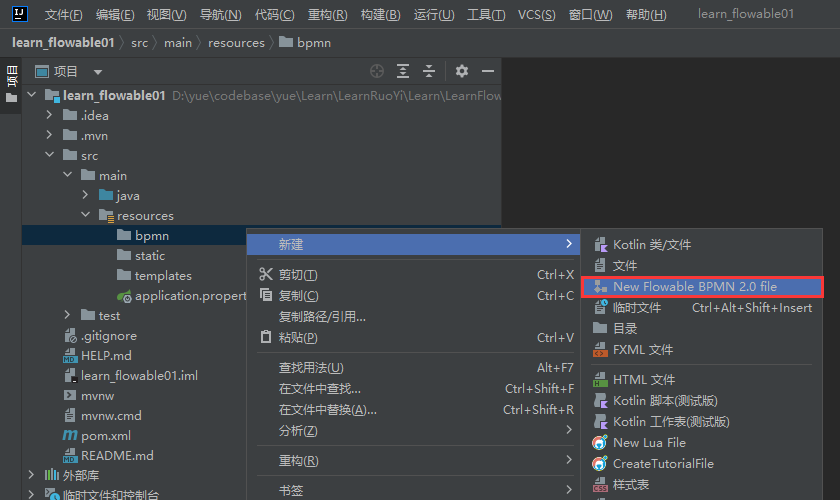Open the 导航(N) menu

coord(221,14)
